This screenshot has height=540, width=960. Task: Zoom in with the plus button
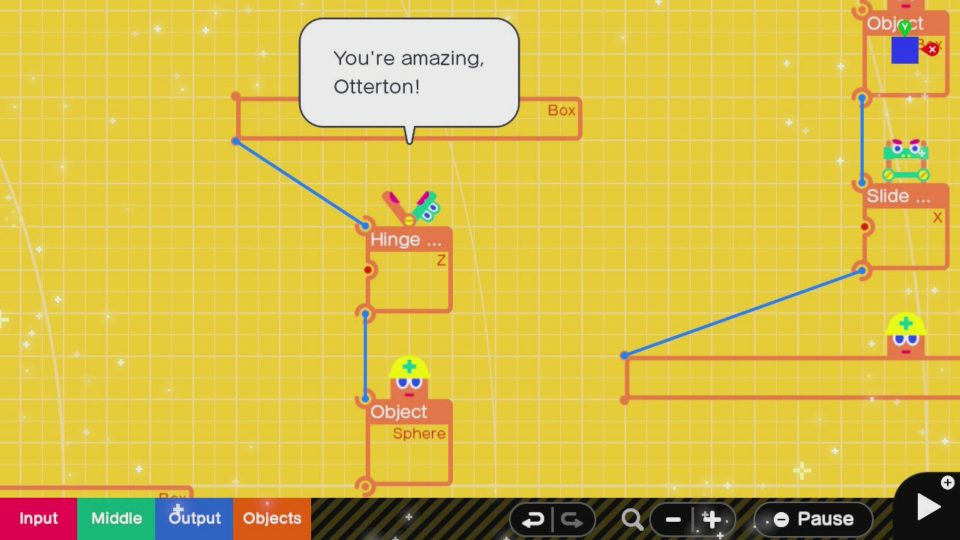click(712, 520)
